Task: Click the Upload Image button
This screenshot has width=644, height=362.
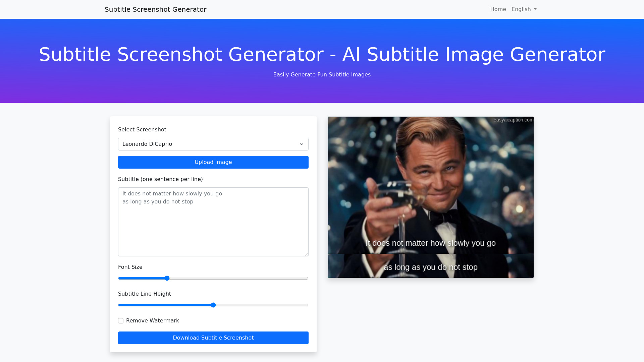Action: coord(213,162)
